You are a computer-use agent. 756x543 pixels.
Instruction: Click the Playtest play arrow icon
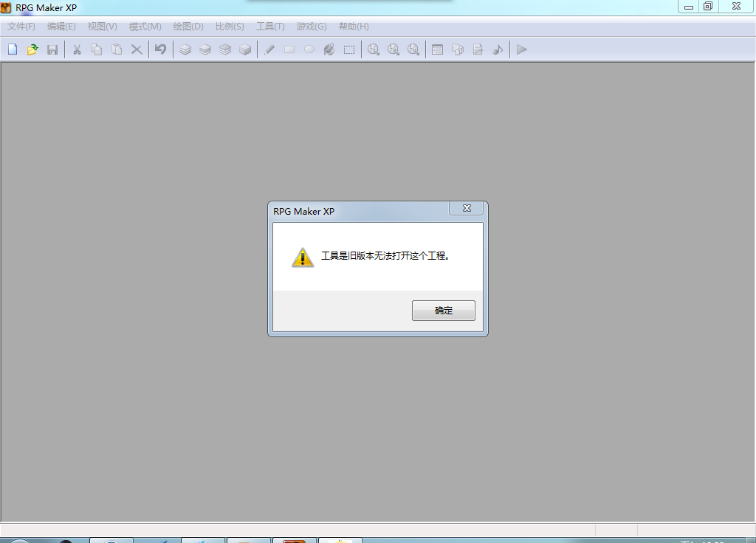pyautogui.click(x=522, y=49)
